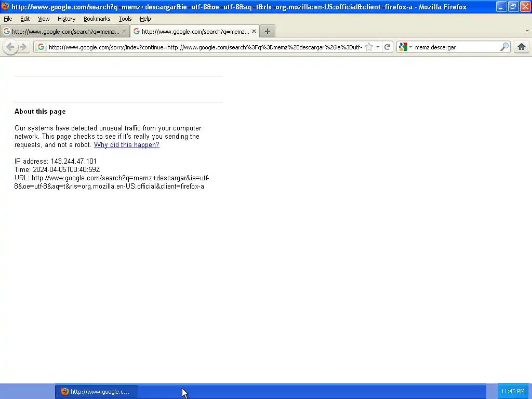This screenshot has width=532, height=399.
Task: Click the URL line in page details
Action: 112,182
